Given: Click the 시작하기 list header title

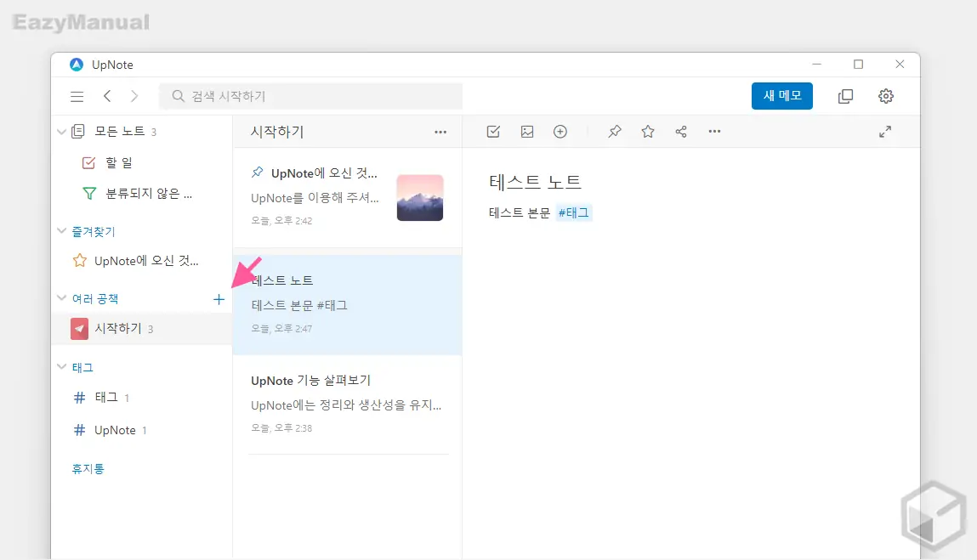Looking at the screenshot, I should pos(277,132).
